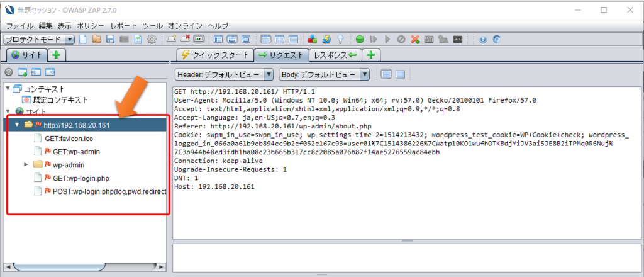This screenshot has width=644, height=277.
Task: Select request and response tabbed view icon
Action: tap(266, 40)
